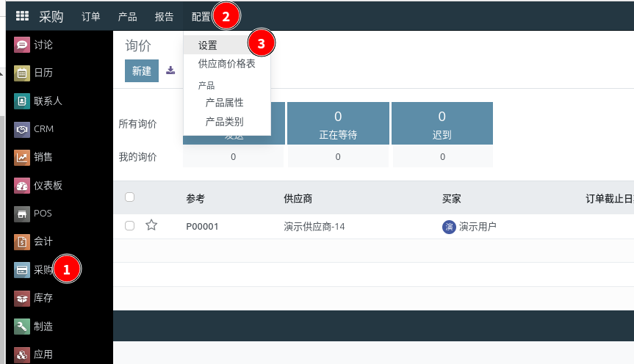
Task: Sort by the 供应商 column header
Action: pyautogui.click(x=298, y=198)
